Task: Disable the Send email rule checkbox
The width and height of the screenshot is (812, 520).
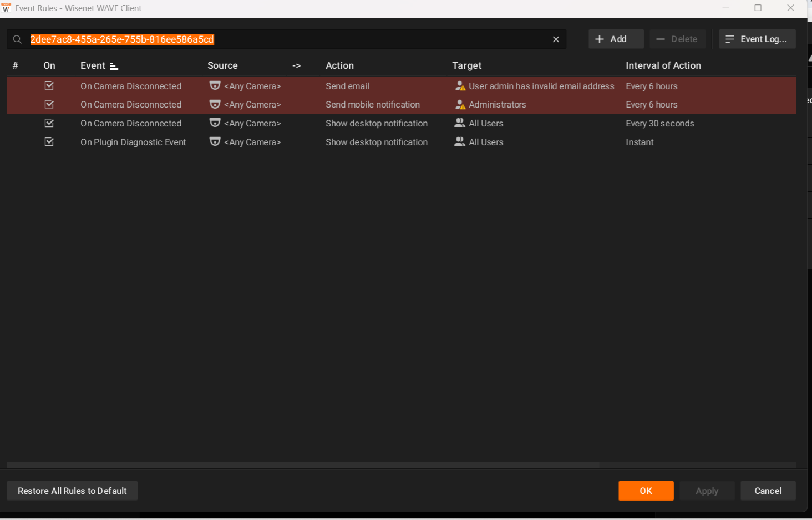Action: (x=49, y=86)
